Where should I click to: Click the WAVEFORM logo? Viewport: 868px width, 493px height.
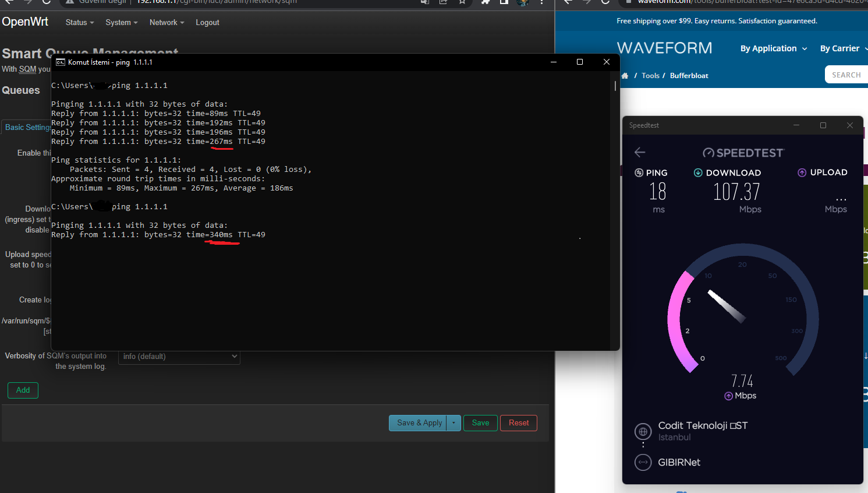(x=664, y=48)
